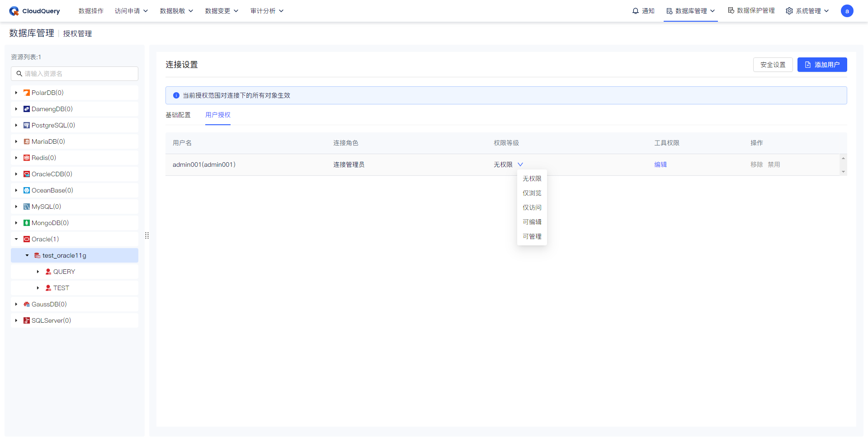868x442 pixels.
Task: Open the 数据变更 menu
Action: (222, 11)
